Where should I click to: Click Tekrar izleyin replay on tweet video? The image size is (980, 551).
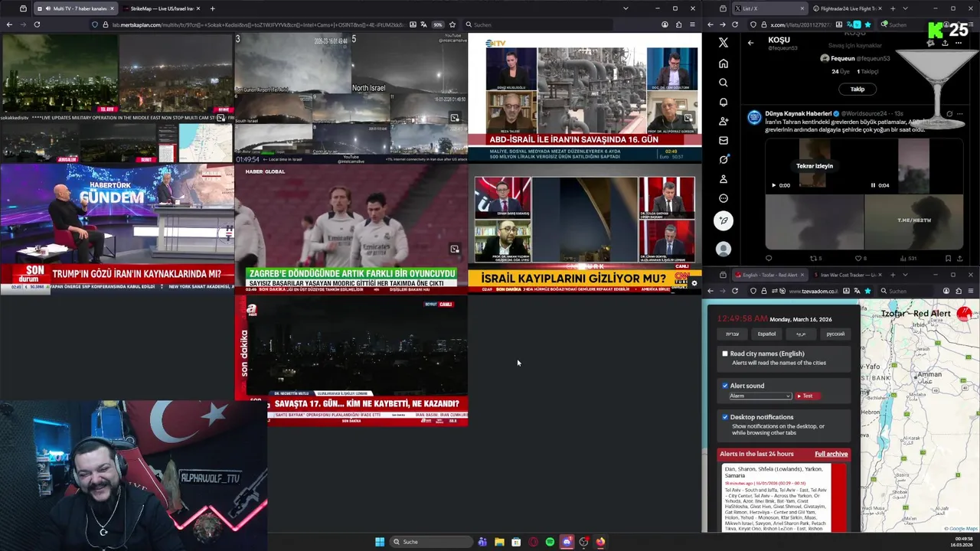tap(815, 166)
